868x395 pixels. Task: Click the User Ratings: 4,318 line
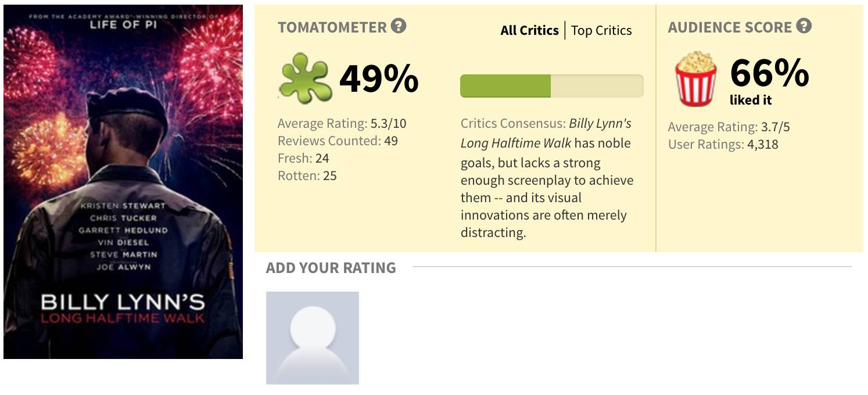(x=723, y=145)
